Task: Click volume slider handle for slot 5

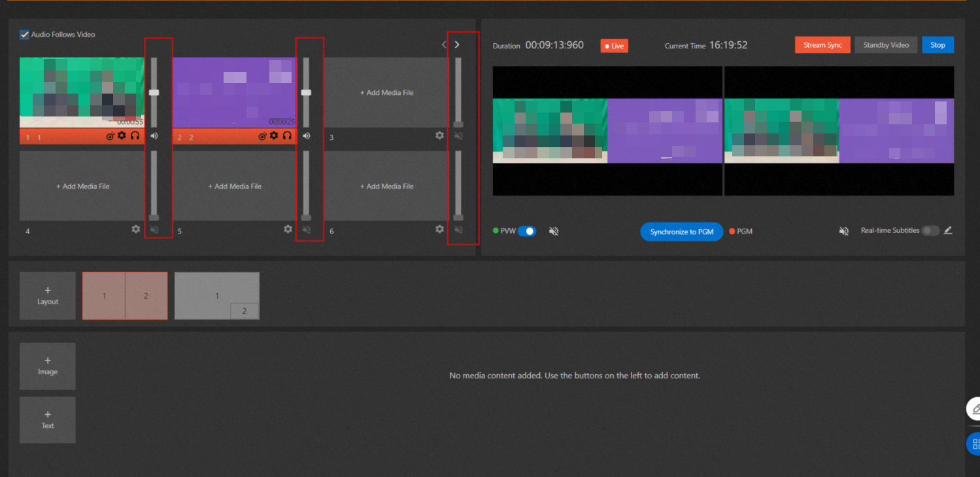Action: pyautogui.click(x=306, y=217)
